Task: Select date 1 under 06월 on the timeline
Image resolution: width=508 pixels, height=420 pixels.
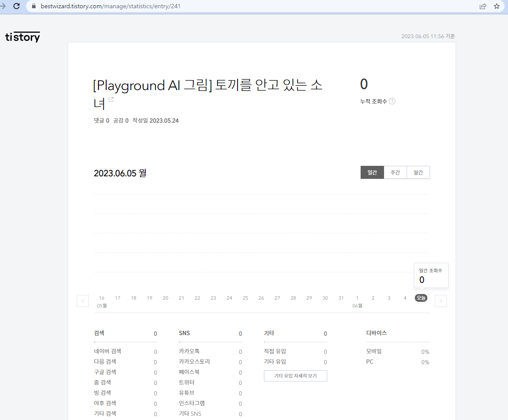Action: [x=357, y=298]
